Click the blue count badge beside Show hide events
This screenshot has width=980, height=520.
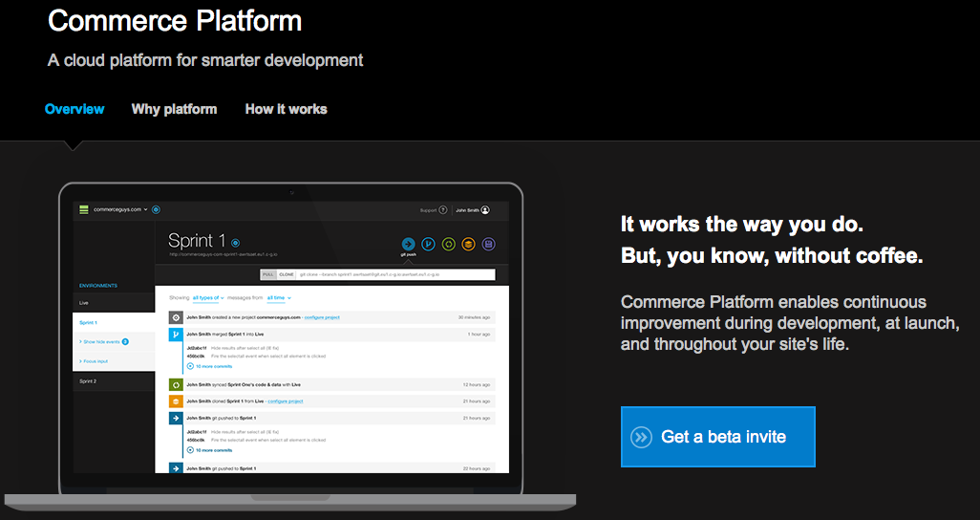coord(125,341)
